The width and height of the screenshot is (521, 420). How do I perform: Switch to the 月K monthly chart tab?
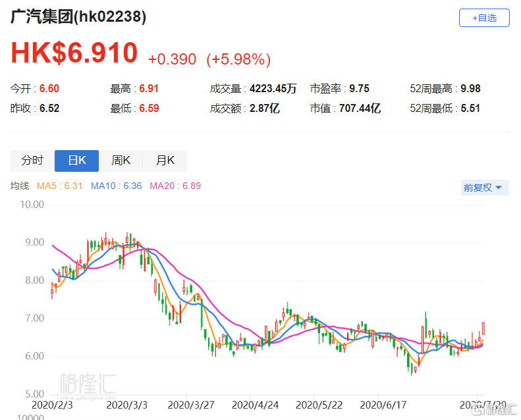coord(165,161)
